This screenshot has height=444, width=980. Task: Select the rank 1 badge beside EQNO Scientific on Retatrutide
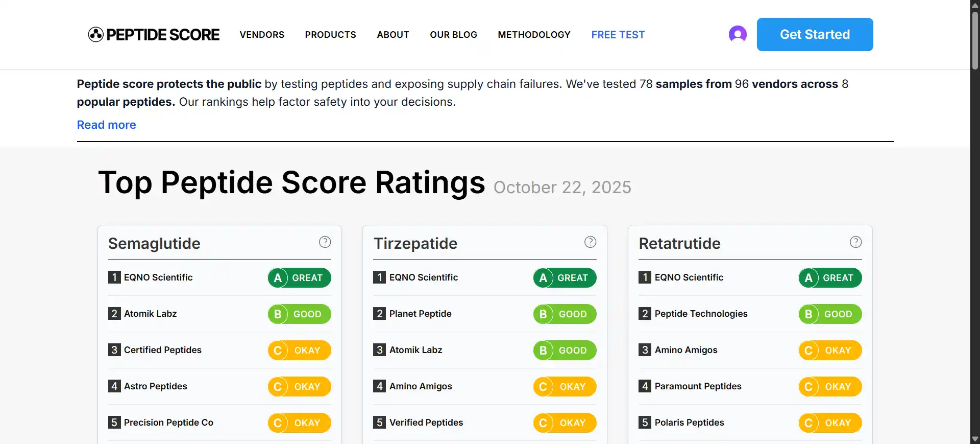(x=644, y=277)
